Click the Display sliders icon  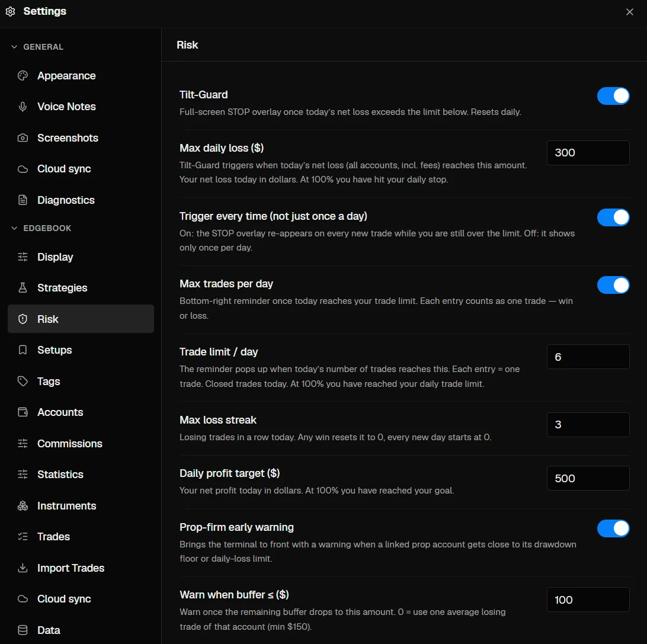(23, 257)
